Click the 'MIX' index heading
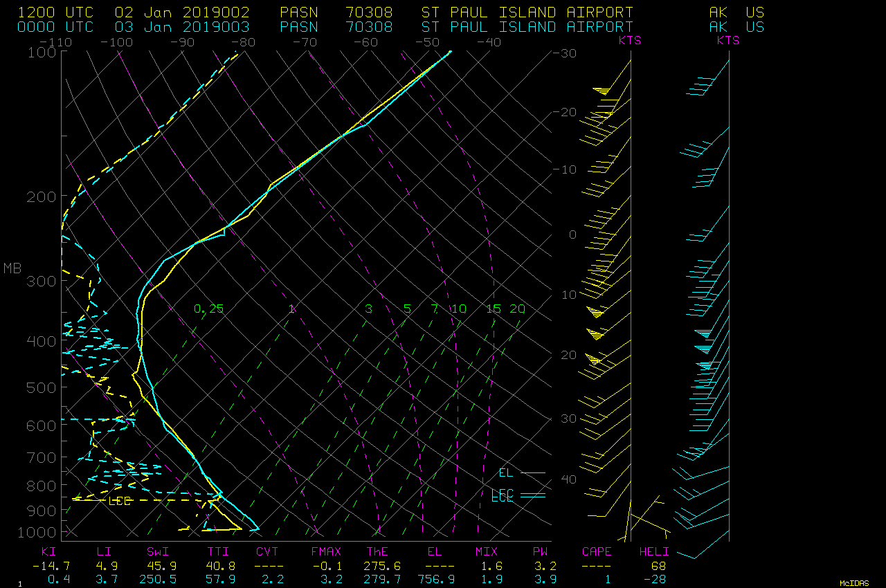This screenshot has width=886, height=588. [487, 551]
